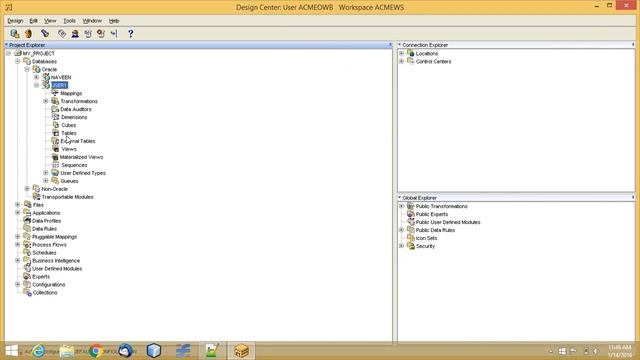Screen dimensions: 640x360
Task: Select Configurations tree item
Action: (x=49, y=284)
